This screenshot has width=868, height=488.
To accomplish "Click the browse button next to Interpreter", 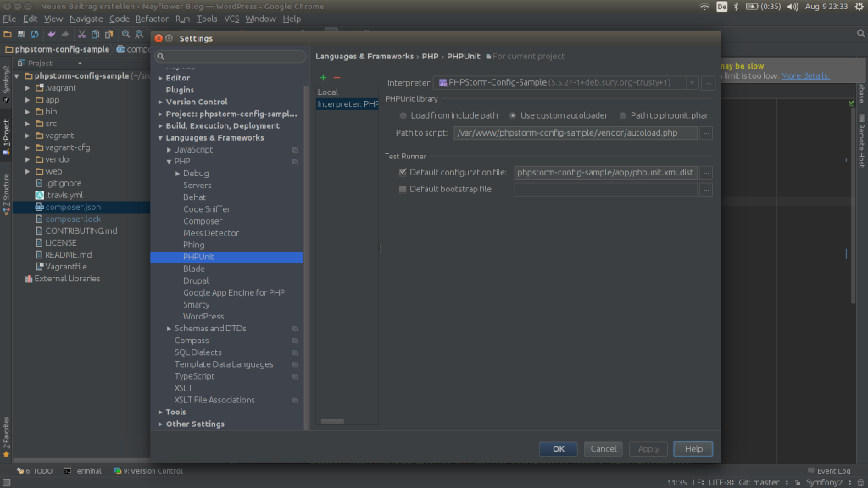I will [708, 83].
